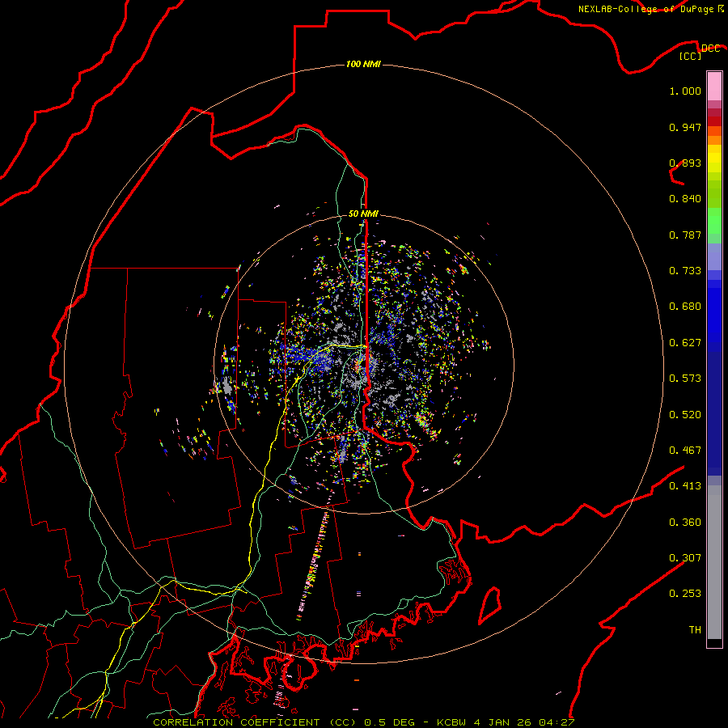Viewport: 728px width, 728px height.
Task: Pick the pink top segment of the color bar
Action: point(714,87)
